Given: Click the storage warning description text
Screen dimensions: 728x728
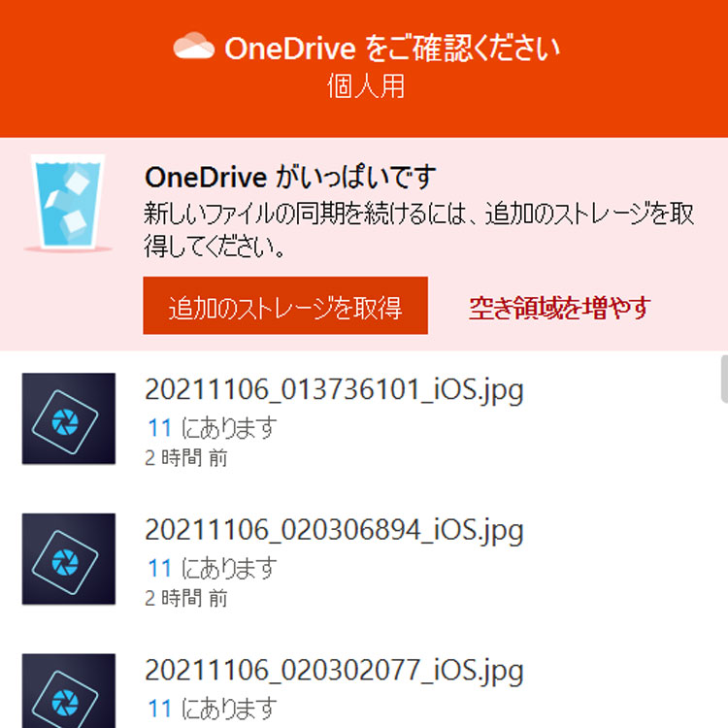Looking at the screenshot, I should (x=418, y=230).
